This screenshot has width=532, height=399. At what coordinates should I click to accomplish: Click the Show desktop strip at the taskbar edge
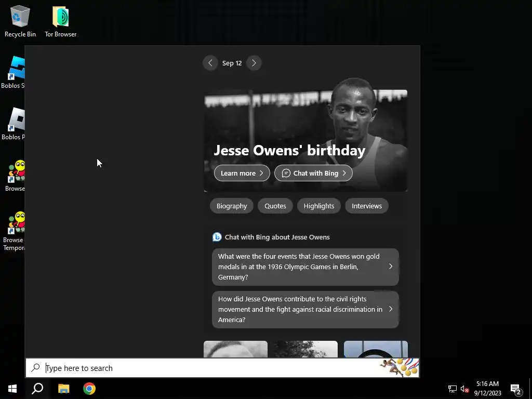[530, 389]
